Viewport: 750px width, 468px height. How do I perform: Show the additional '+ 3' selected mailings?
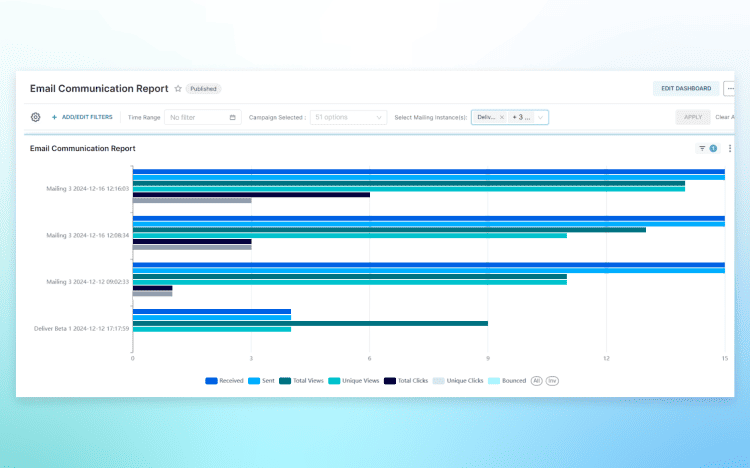[521, 117]
